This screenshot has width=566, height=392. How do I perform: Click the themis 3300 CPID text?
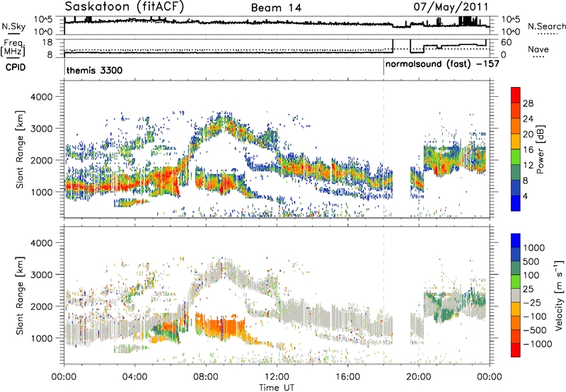(x=95, y=70)
